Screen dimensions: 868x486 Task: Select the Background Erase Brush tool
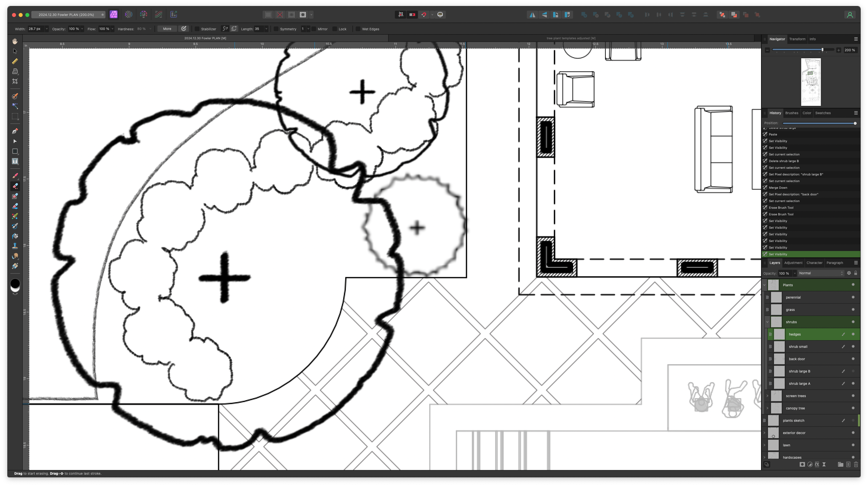pos(15,196)
